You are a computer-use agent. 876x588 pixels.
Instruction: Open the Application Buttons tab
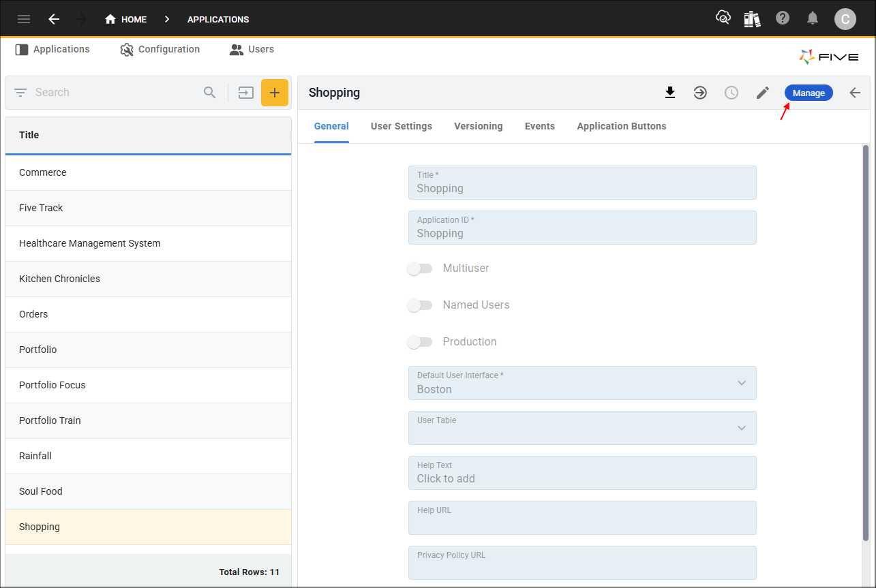[622, 126]
